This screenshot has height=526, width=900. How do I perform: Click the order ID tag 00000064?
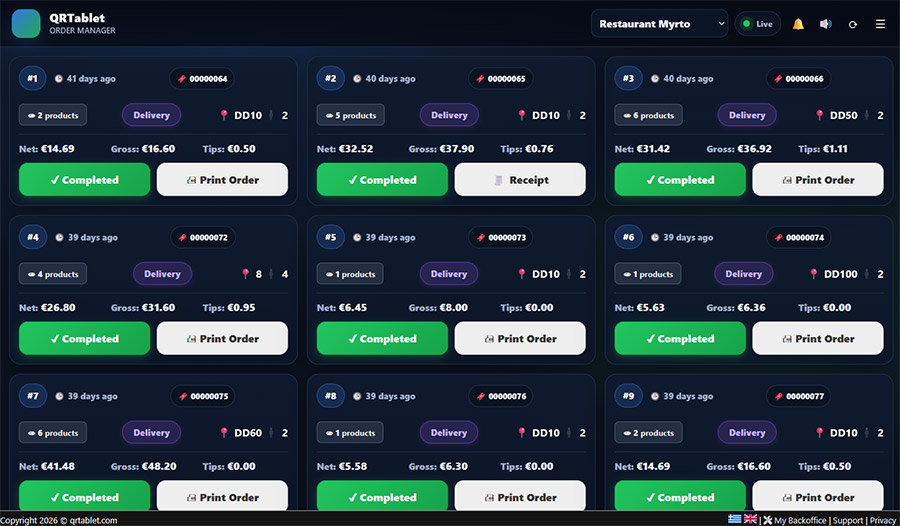click(202, 79)
